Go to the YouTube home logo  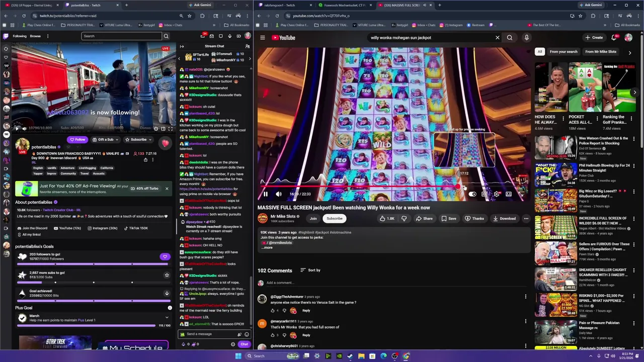(284, 38)
